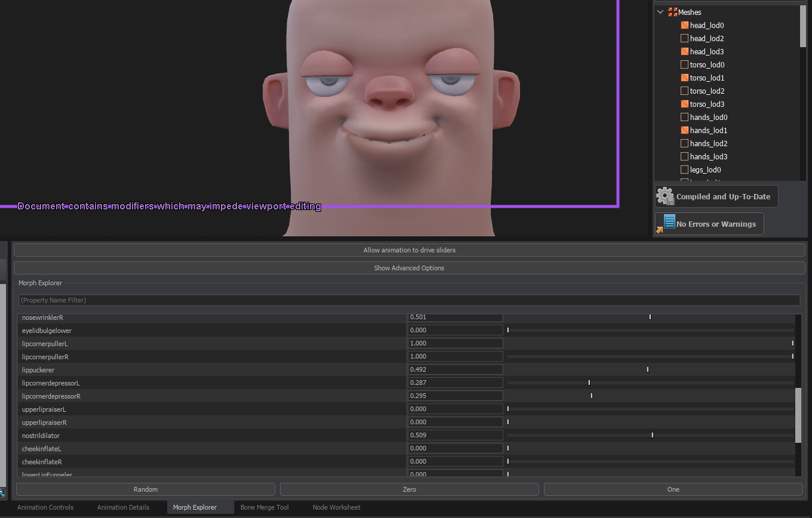Click the Morph Explorer section header
This screenshot has height=518, width=812.
pos(40,283)
